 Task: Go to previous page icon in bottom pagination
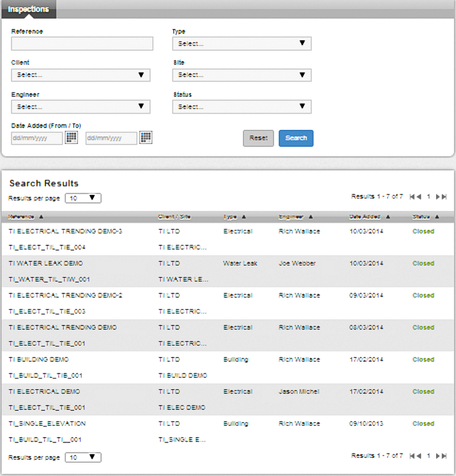[419, 456]
